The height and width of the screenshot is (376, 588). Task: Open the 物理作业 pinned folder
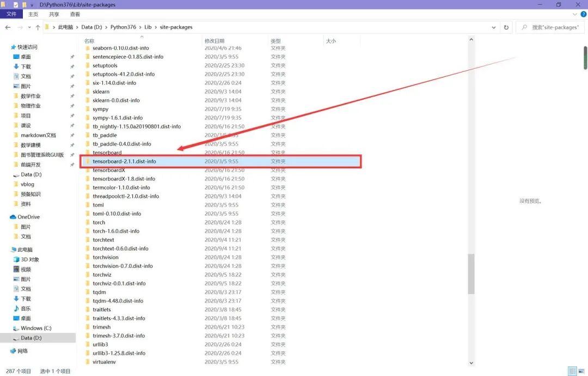coord(30,106)
